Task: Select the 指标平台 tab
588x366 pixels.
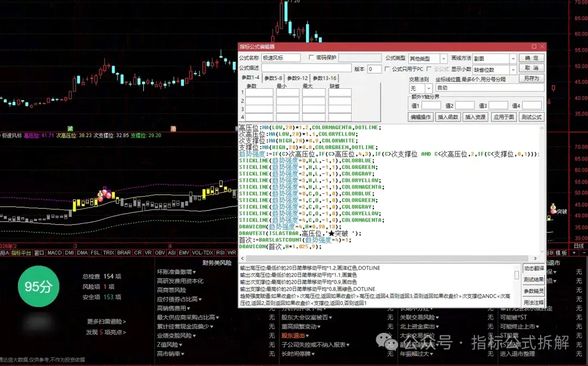Action: coord(21,253)
